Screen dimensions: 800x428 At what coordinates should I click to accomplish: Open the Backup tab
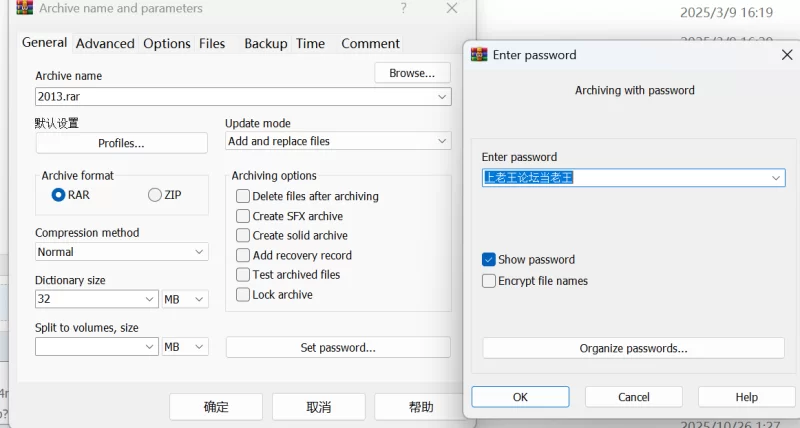265,43
